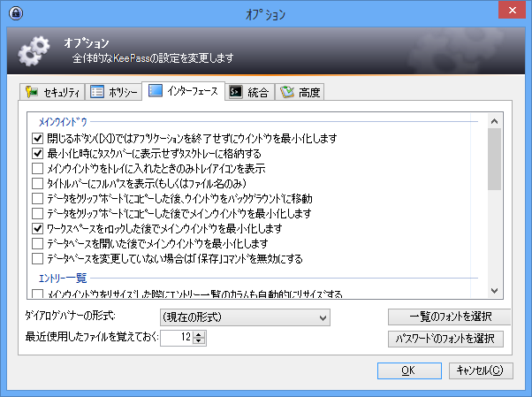The width and height of the screenshot is (532, 397).
Task: Click the advanced tab icon
Action: coord(287,91)
